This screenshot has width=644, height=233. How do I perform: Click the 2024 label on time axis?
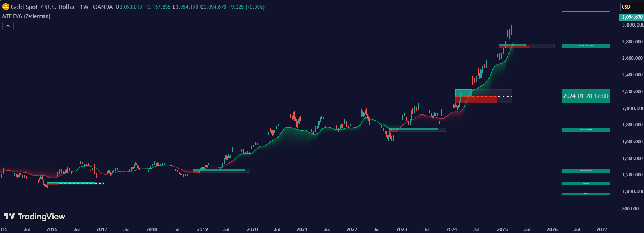click(451, 229)
